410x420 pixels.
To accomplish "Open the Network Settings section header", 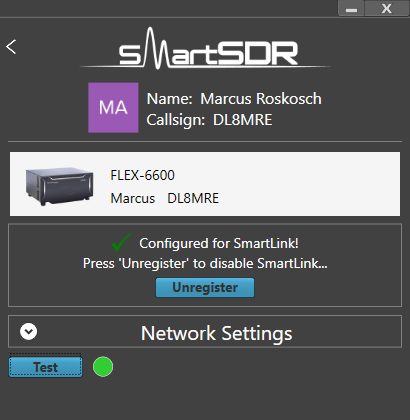I will [205, 331].
